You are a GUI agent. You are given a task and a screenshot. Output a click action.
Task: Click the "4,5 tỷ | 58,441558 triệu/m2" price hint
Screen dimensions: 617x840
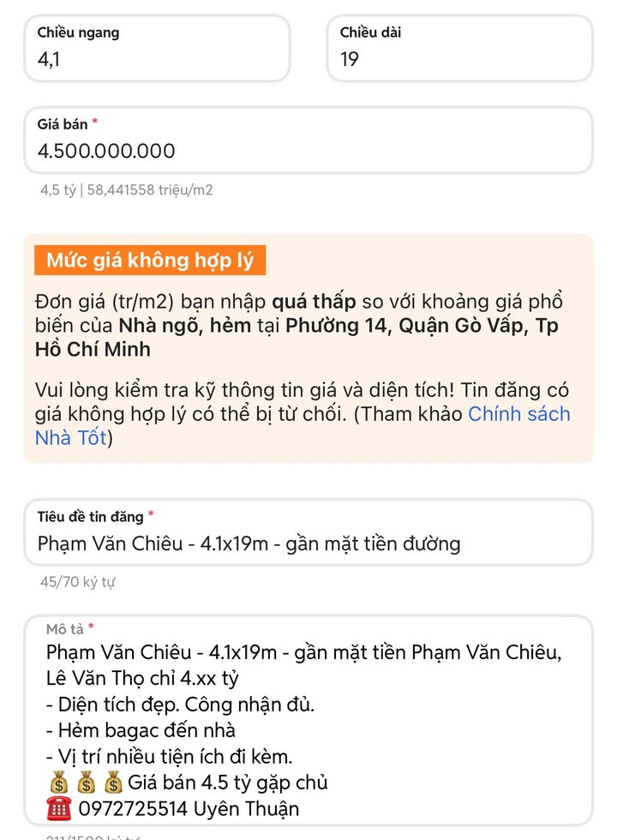click(127, 189)
